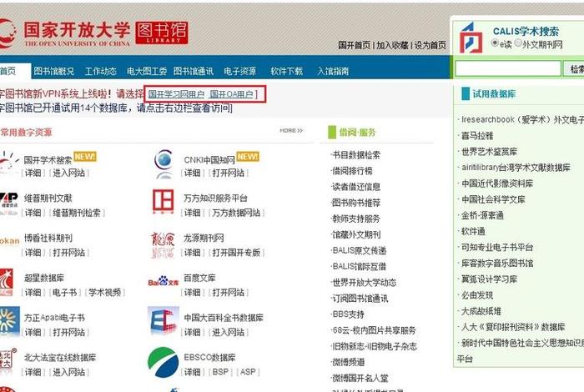Click the 检索 search button
The image size is (584, 392).
point(575,68)
